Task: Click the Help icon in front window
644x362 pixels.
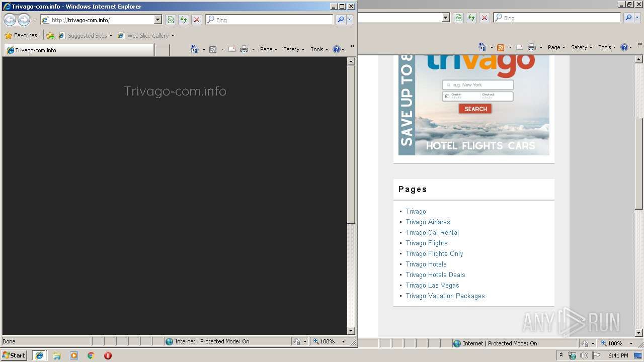Action: pos(337,49)
